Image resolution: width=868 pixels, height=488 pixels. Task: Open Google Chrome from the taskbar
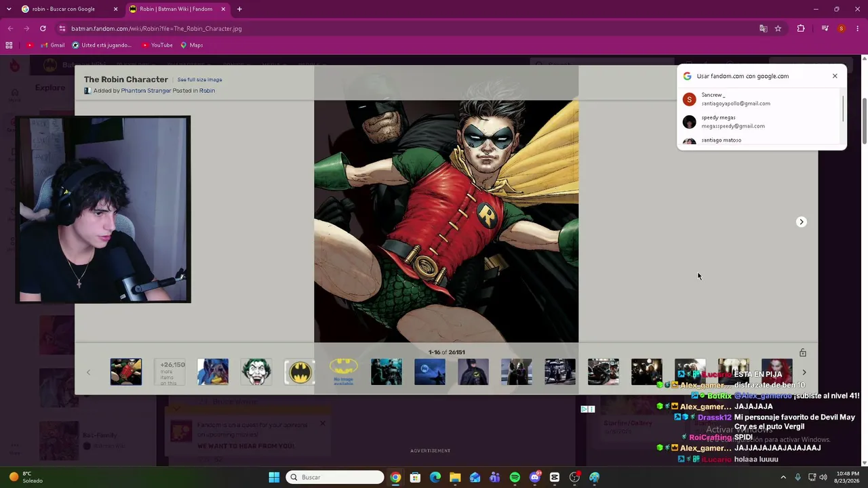pyautogui.click(x=395, y=477)
